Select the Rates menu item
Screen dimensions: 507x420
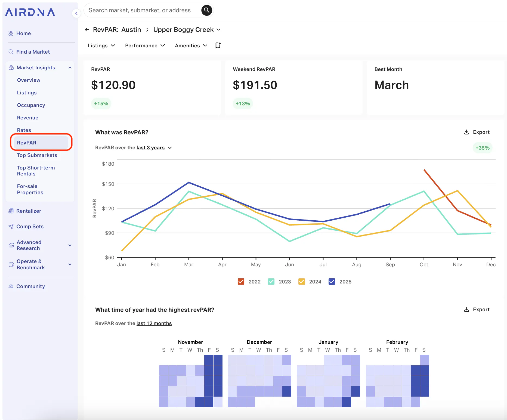point(24,130)
